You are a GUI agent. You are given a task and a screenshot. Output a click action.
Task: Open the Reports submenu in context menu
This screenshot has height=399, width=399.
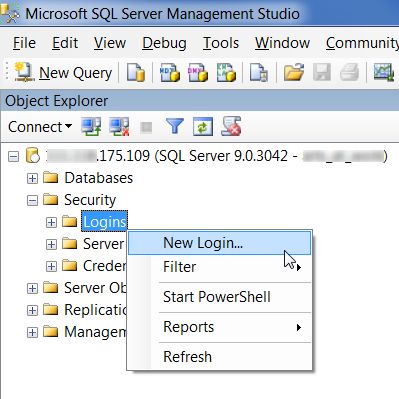[220, 327]
